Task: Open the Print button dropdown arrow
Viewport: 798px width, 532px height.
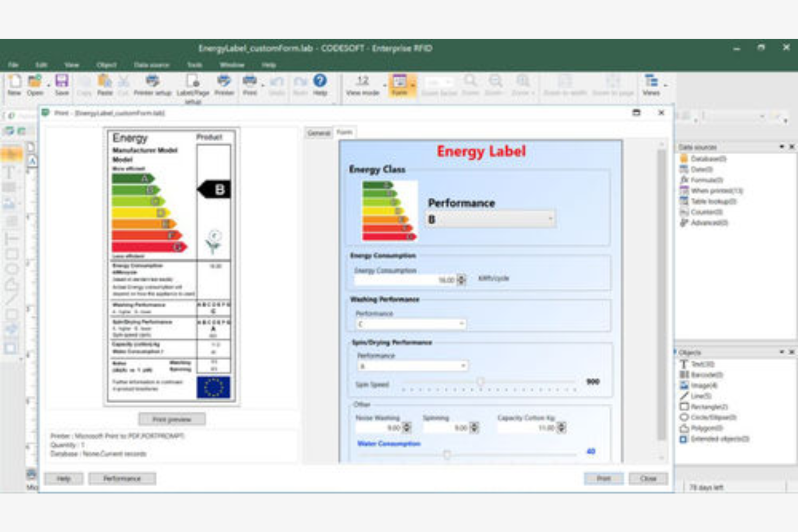Action: pyautogui.click(x=263, y=85)
